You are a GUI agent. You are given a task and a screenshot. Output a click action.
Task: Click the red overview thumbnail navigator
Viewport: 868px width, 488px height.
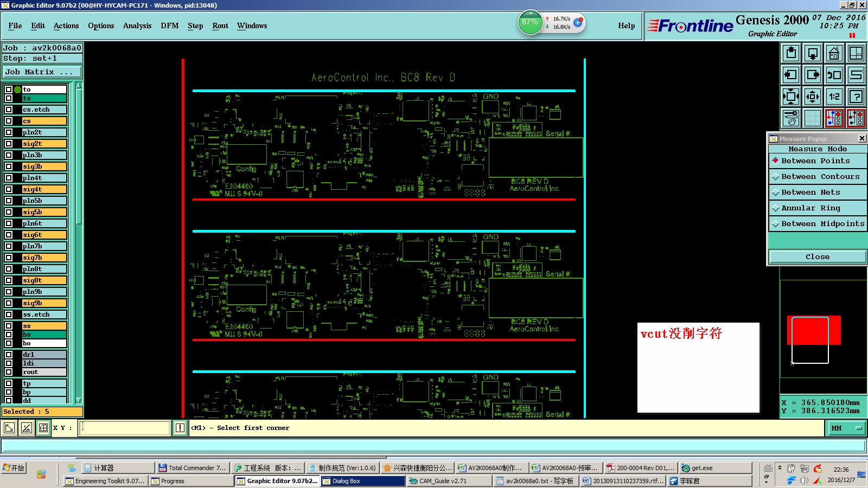(814, 330)
